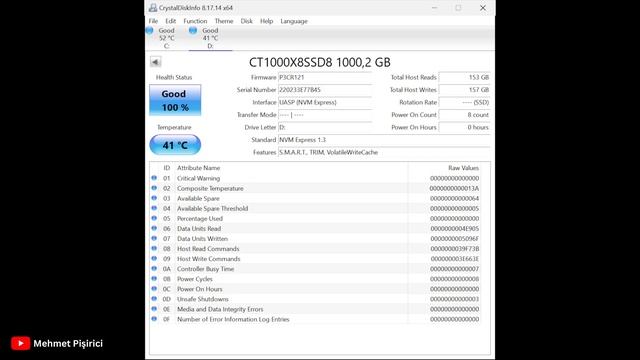Select the Serial Number field value
The image size is (640, 360).
click(x=325, y=90)
